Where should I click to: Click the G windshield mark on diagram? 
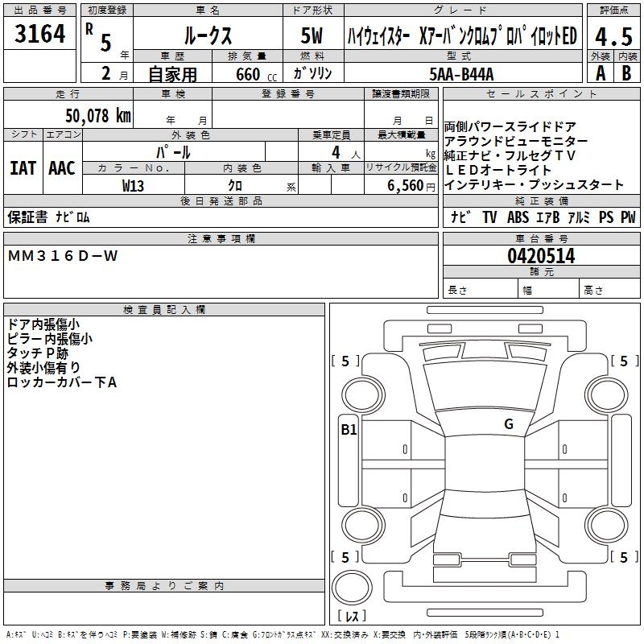(508, 424)
